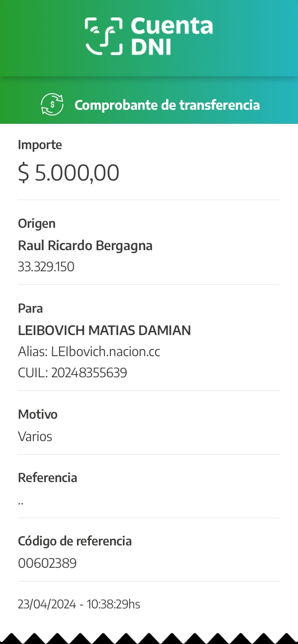Viewport: 298px width, 644px height.
Task: Tap the transfer arrows dollar icon
Action: [52, 105]
